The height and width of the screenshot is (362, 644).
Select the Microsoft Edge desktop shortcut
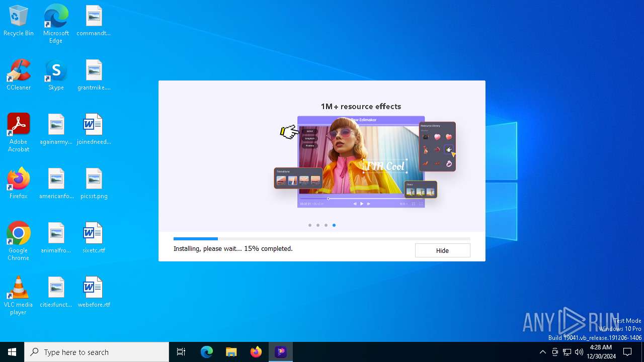[56, 24]
